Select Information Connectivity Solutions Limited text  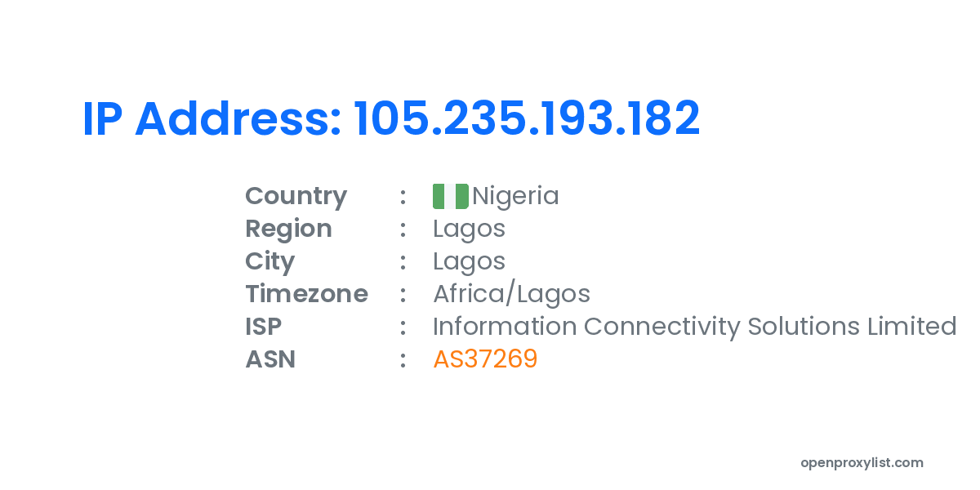[694, 327]
